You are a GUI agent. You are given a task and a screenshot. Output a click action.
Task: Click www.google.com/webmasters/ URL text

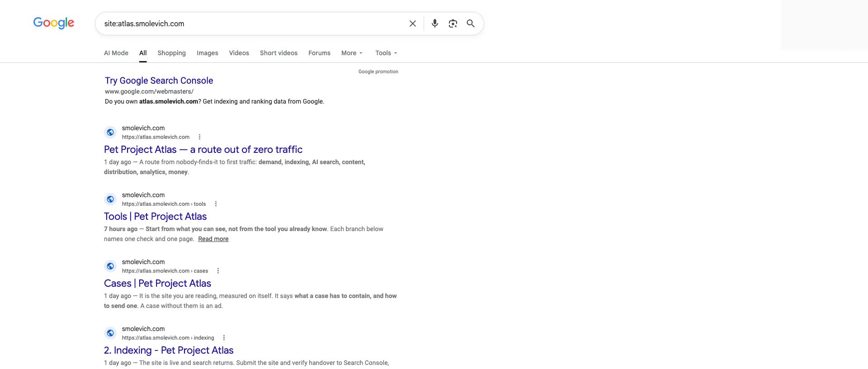pyautogui.click(x=149, y=91)
